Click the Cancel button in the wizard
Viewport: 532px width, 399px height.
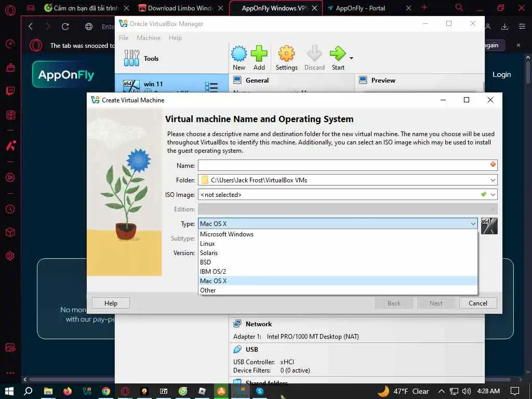pyautogui.click(x=478, y=303)
